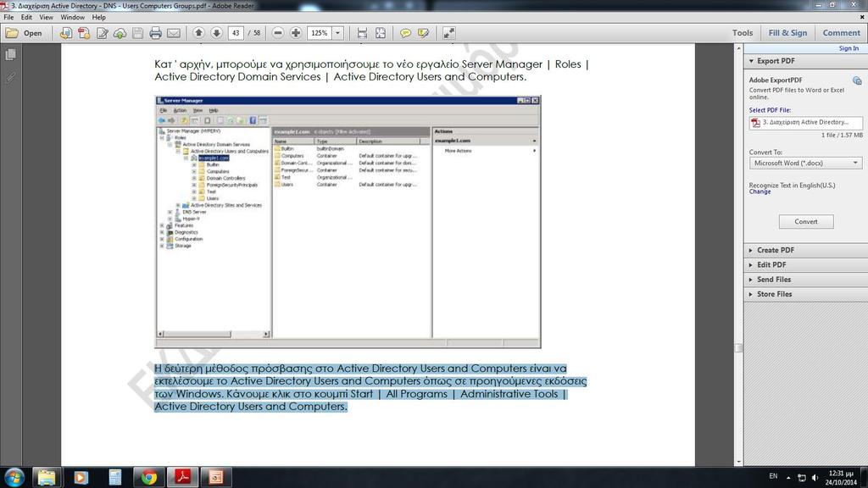868x488 pixels.
Task: Click the Convert button
Action: 806,221
